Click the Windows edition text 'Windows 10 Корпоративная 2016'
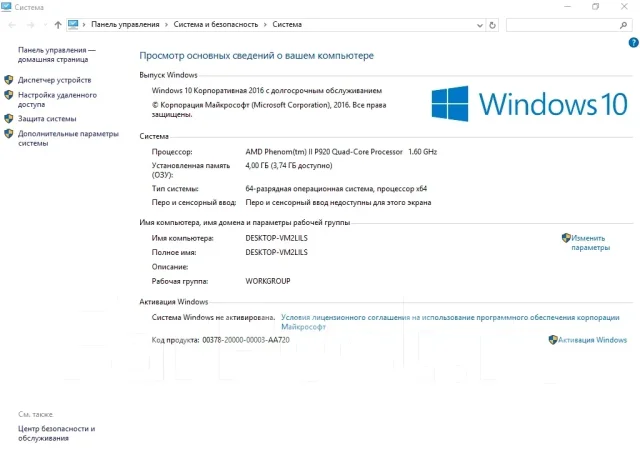 click(x=267, y=91)
